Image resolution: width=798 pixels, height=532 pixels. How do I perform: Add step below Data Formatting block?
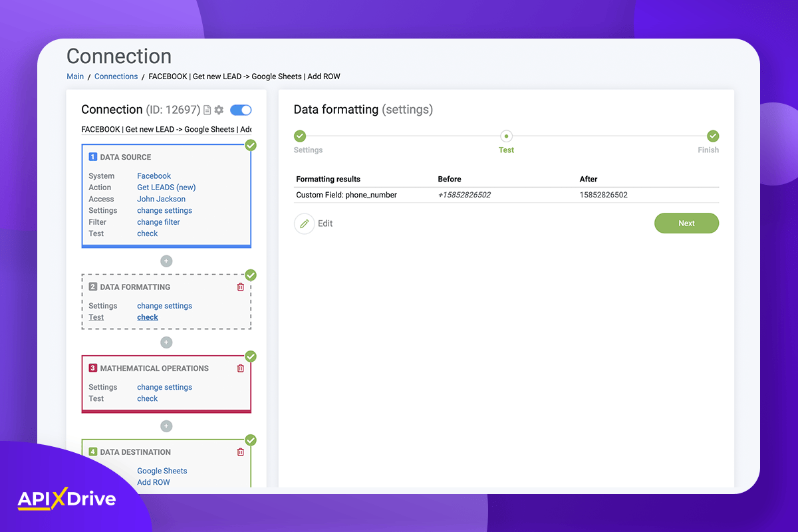point(166,342)
